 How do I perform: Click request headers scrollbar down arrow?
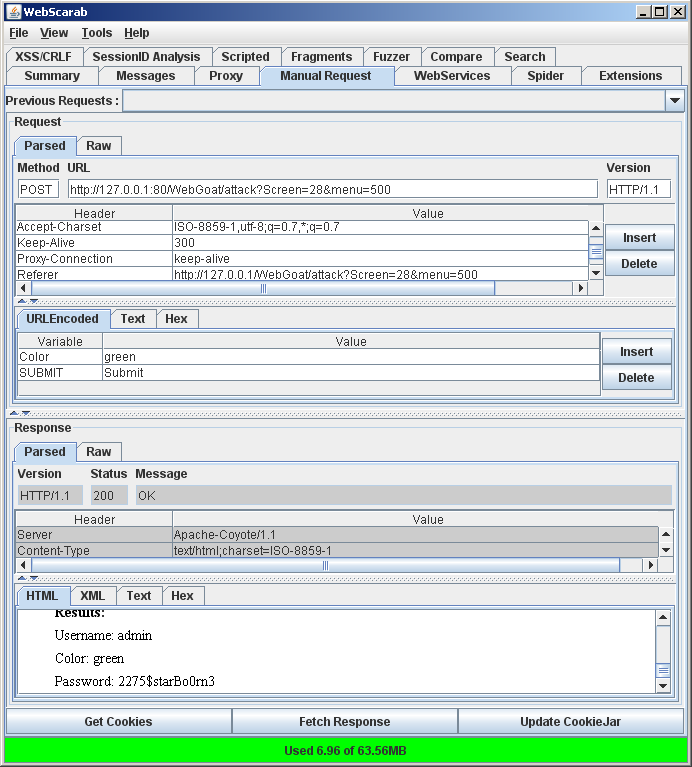pyautogui.click(x=596, y=272)
